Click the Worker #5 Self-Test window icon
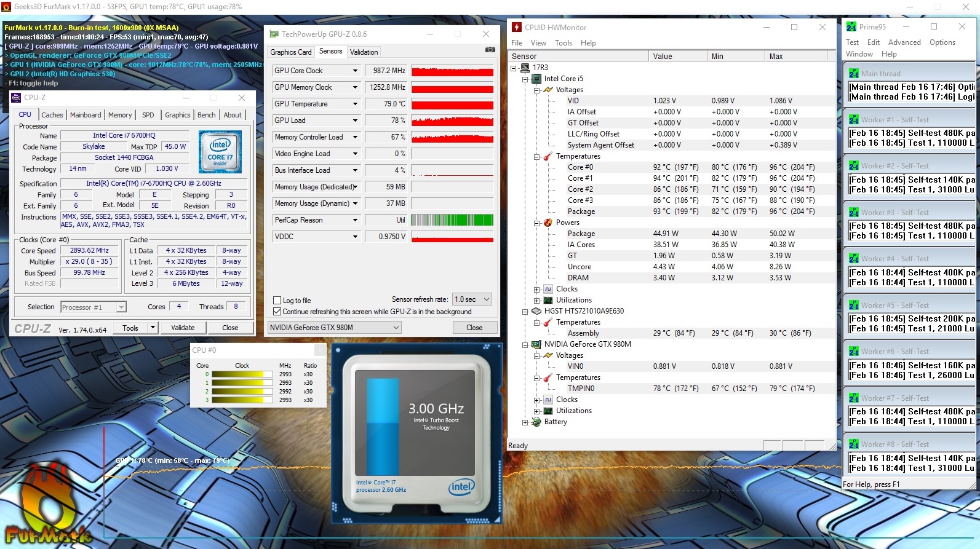 (854, 305)
